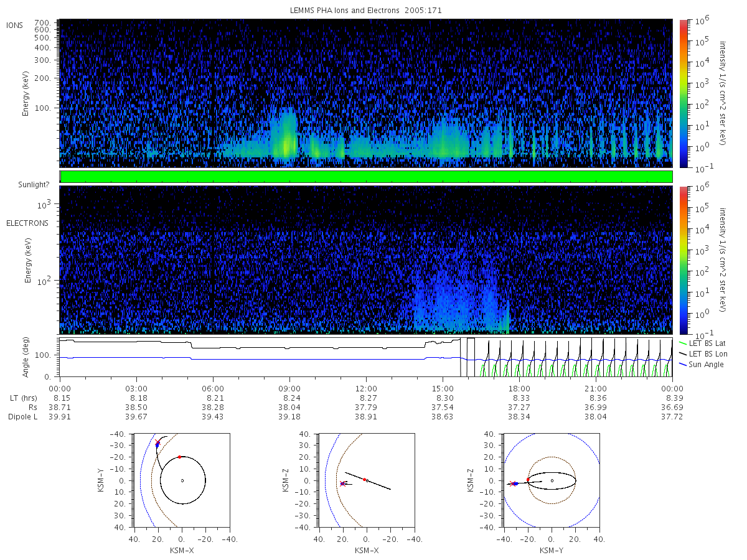Screen dimensions: 747x560
Task: Click the red dot in the KSM-X/KSM-Z plot
Action: tap(364, 480)
